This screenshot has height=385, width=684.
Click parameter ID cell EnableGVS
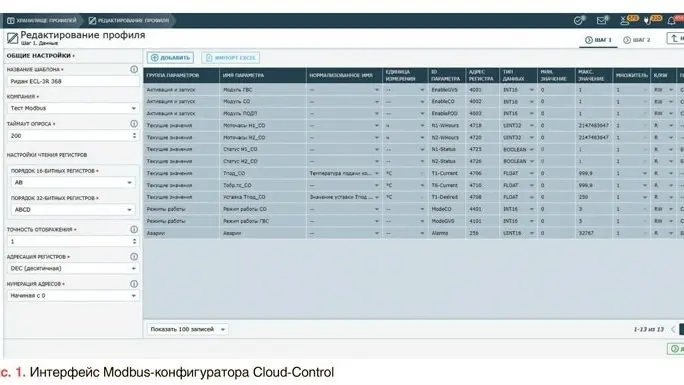[447, 90]
